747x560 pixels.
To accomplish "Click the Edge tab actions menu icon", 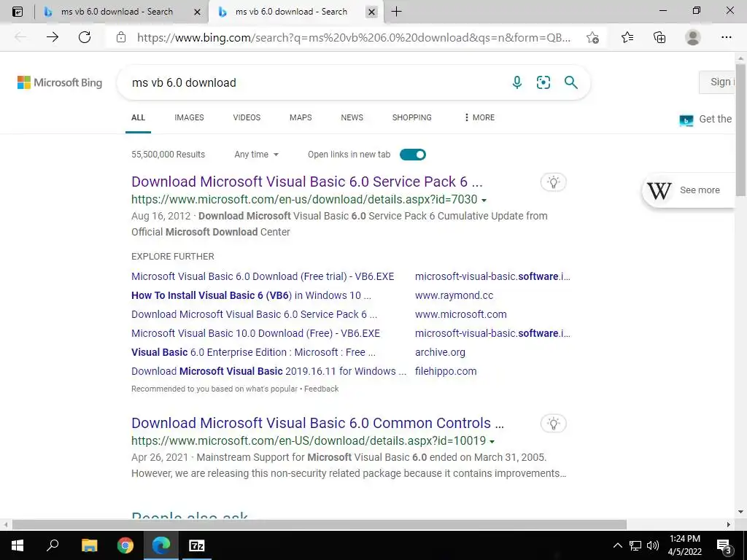I will tap(18, 12).
